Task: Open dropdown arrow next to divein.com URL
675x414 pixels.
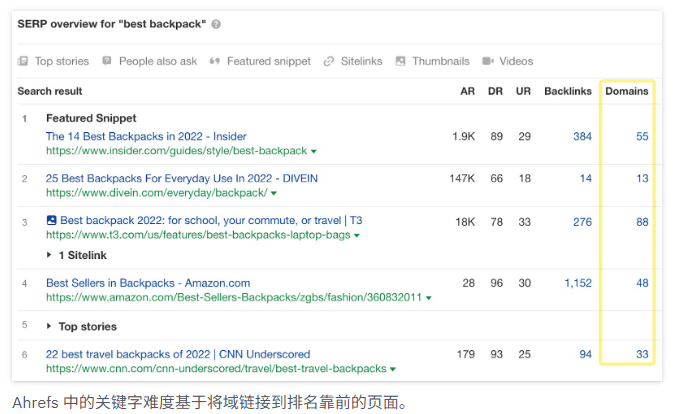Action: point(274,193)
